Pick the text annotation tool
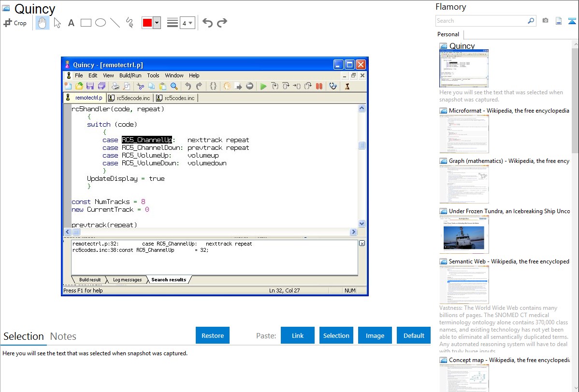579x392 pixels. pos(71,23)
